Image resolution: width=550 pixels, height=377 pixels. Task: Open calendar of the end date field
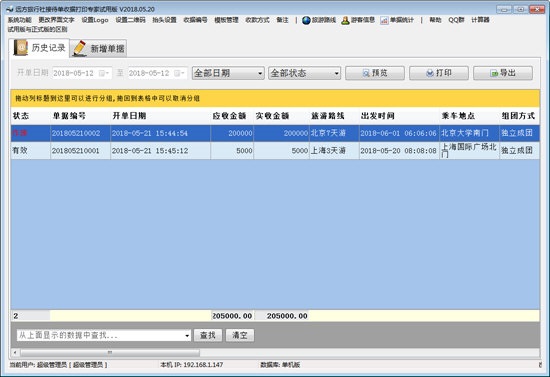[180, 73]
